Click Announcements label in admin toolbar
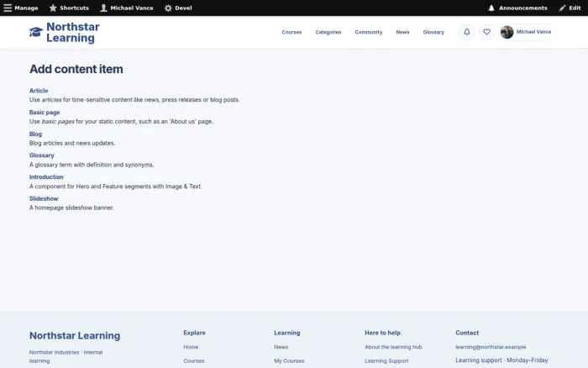The image size is (588, 368). point(522,8)
